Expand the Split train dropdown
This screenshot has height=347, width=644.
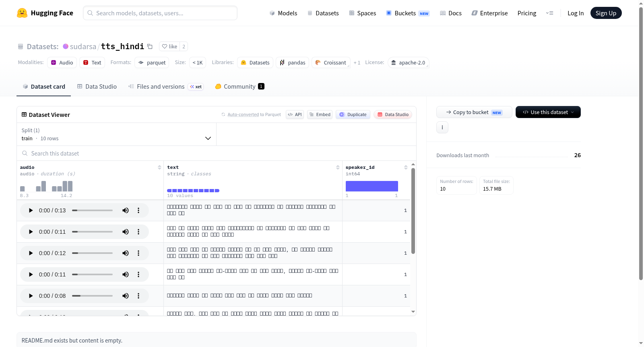[116, 134]
